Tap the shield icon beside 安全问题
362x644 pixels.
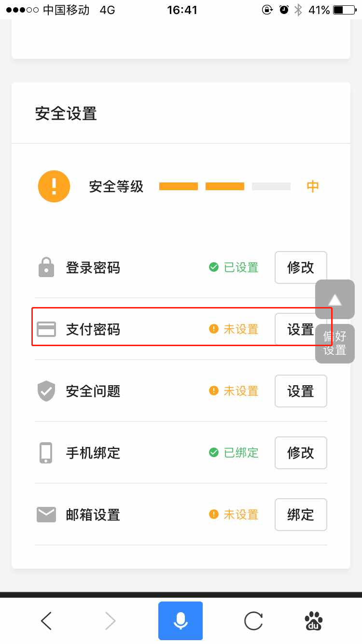(46, 391)
